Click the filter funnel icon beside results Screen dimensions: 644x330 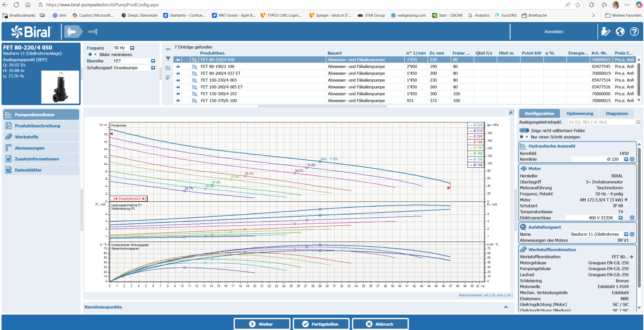[168, 59]
